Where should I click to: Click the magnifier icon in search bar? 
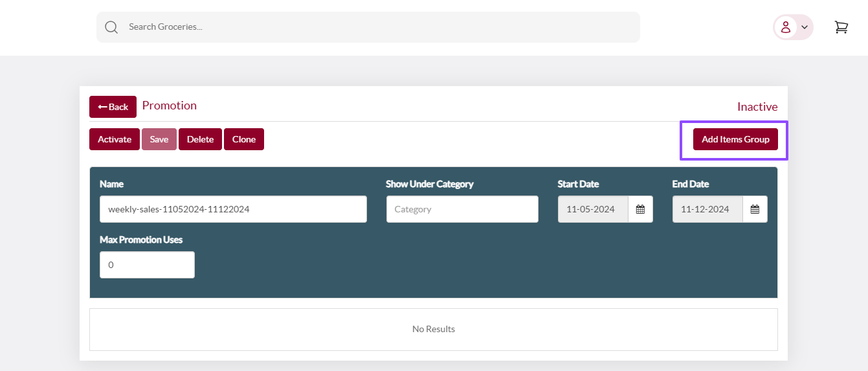tap(111, 27)
